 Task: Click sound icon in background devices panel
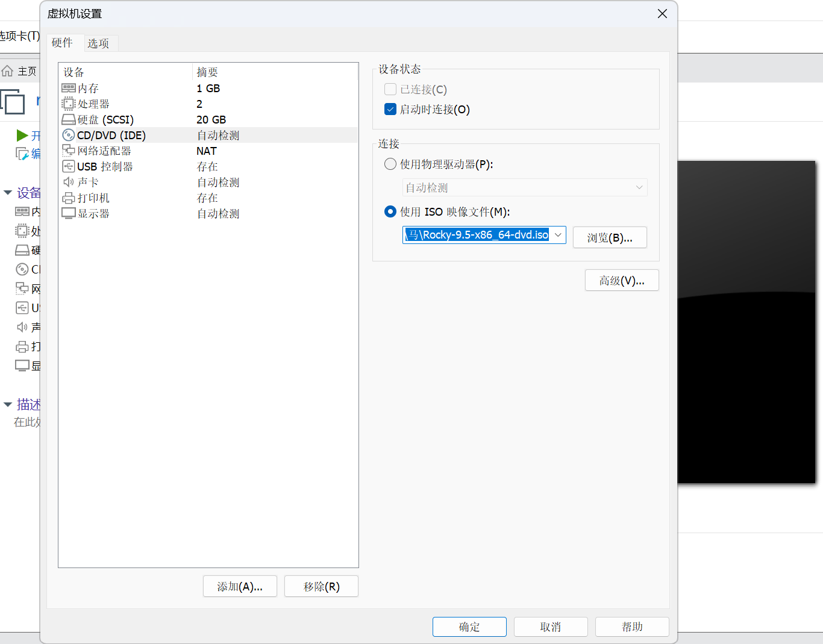(x=22, y=327)
